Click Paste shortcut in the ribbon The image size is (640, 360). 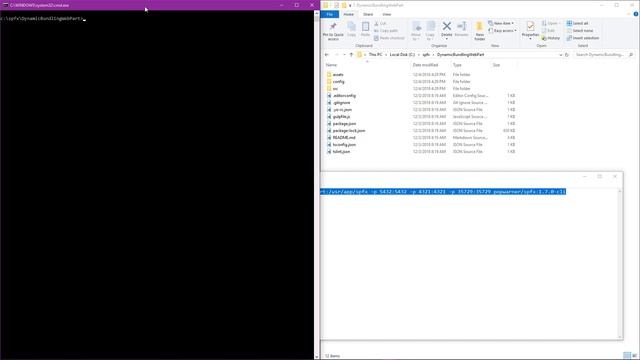click(x=389, y=38)
